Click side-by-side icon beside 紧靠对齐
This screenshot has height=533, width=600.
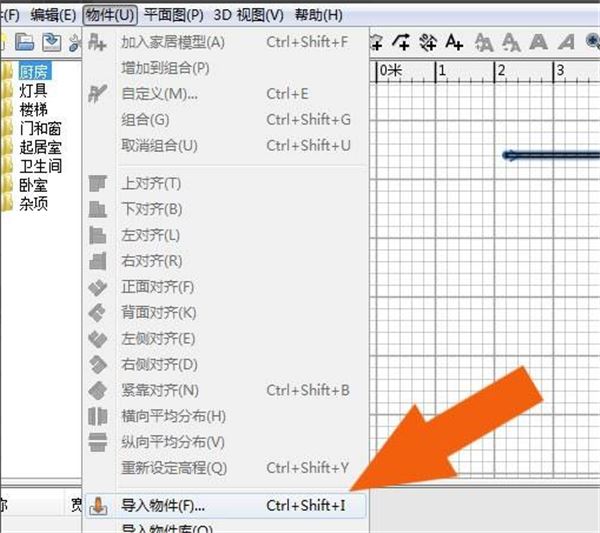click(x=98, y=390)
